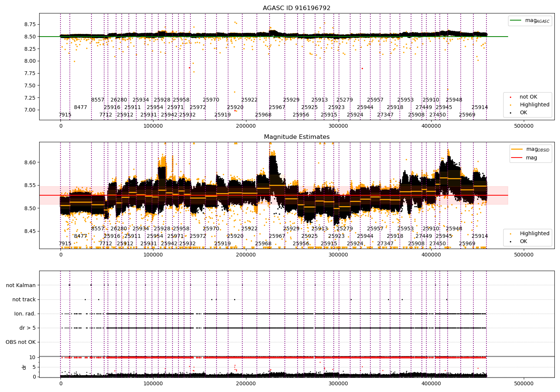Viewport: 560px width, 392px height.
Task: Select the 8.00 y-axis tick label
Action: click(x=30, y=61)
